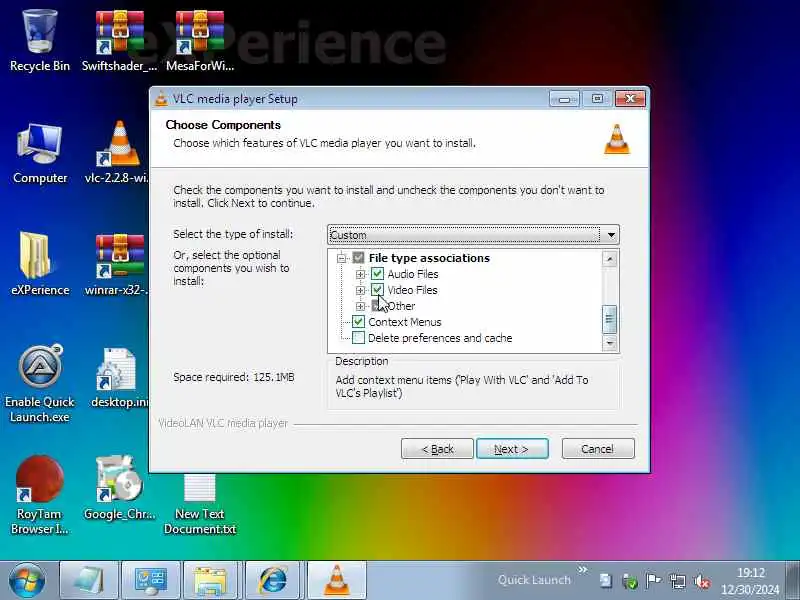Select the Google_Chr... installer shortcut icon

point(119,488)
